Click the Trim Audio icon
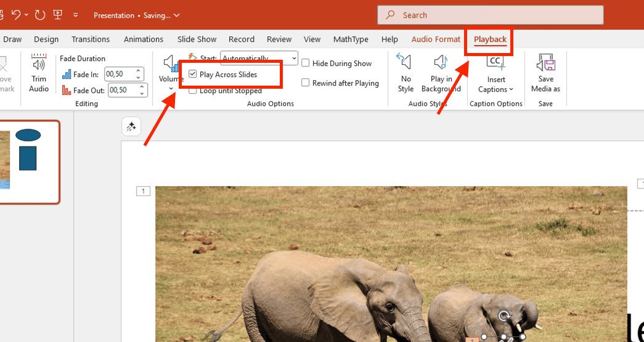The image size is (644, 342). pyautogui.click(x=39, y=65)
